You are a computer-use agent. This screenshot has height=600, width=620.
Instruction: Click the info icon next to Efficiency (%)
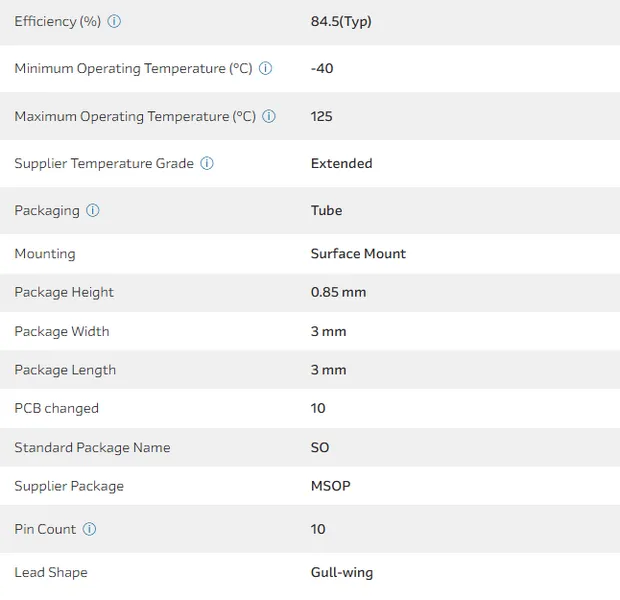pos(114,21)
